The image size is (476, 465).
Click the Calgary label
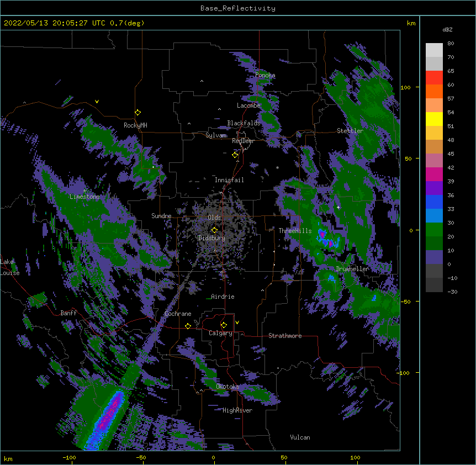pos(220,333)
